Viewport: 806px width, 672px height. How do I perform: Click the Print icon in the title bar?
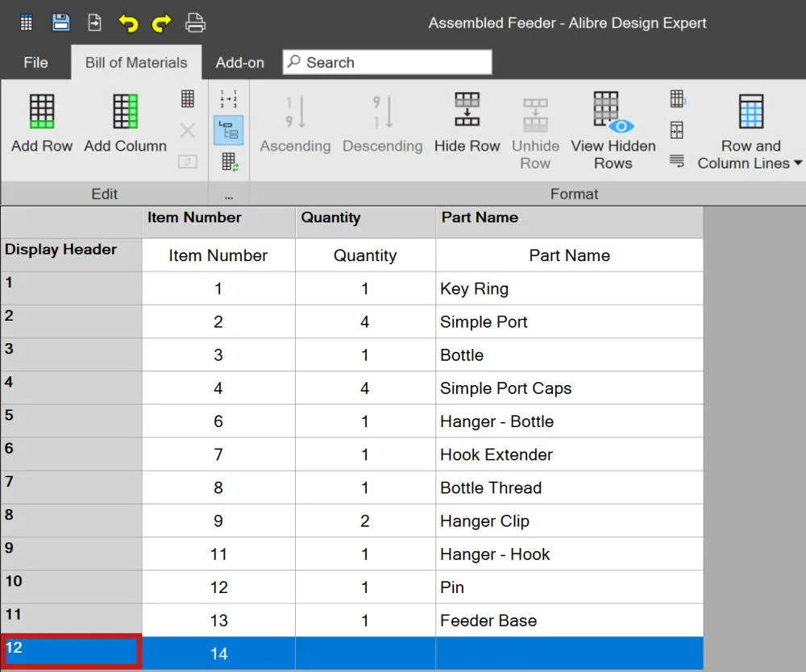coord(195,23)
